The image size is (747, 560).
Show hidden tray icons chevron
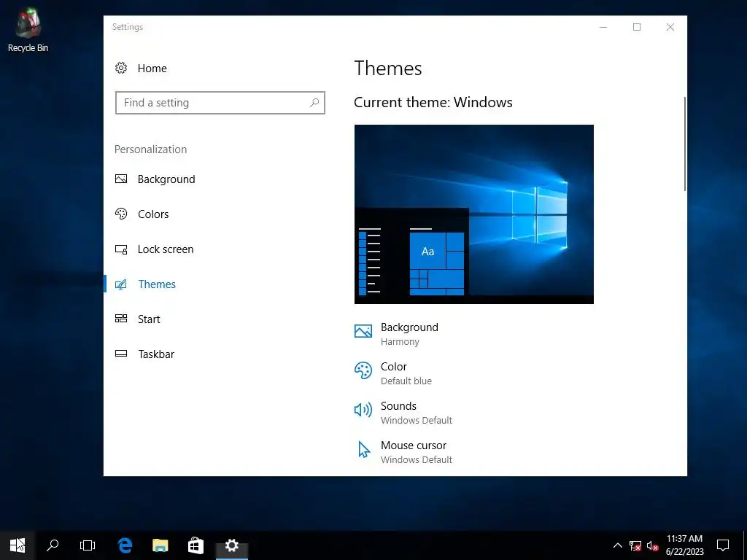tap(617, 545)
